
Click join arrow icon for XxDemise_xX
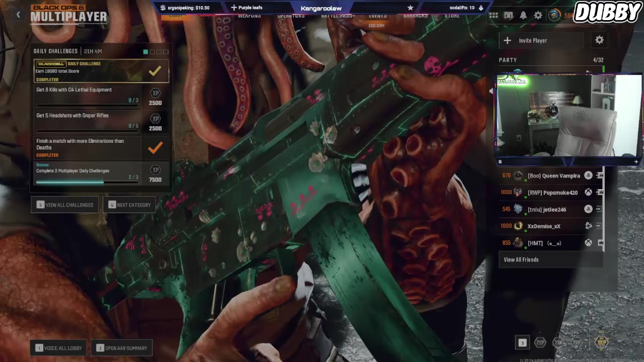(x=599, y=226)
